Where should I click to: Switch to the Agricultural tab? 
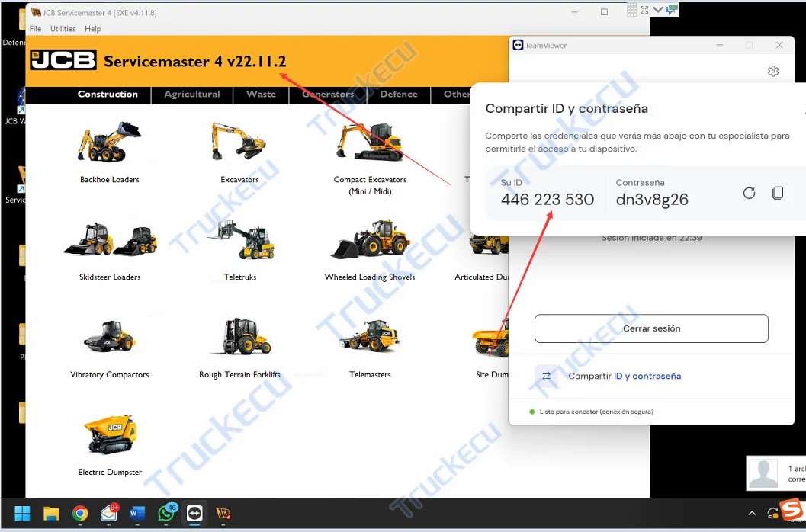click(x=191, y=95)
